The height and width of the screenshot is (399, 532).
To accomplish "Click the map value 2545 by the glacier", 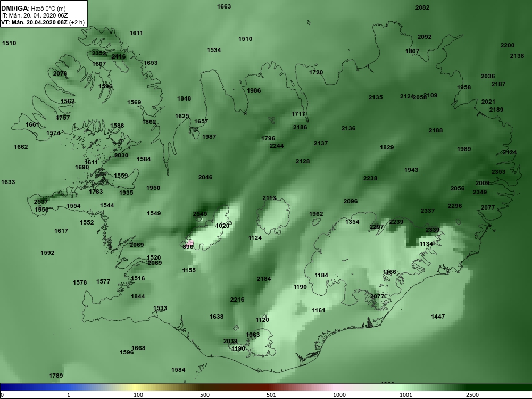I will [200, 214].
